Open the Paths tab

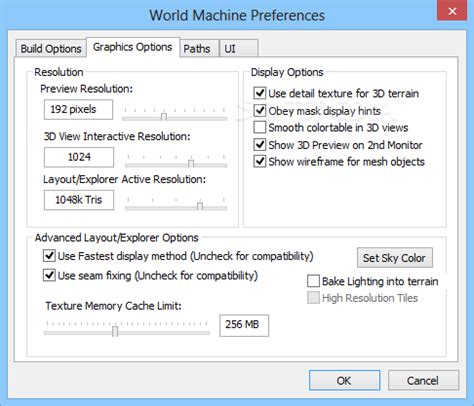[199, 49]
